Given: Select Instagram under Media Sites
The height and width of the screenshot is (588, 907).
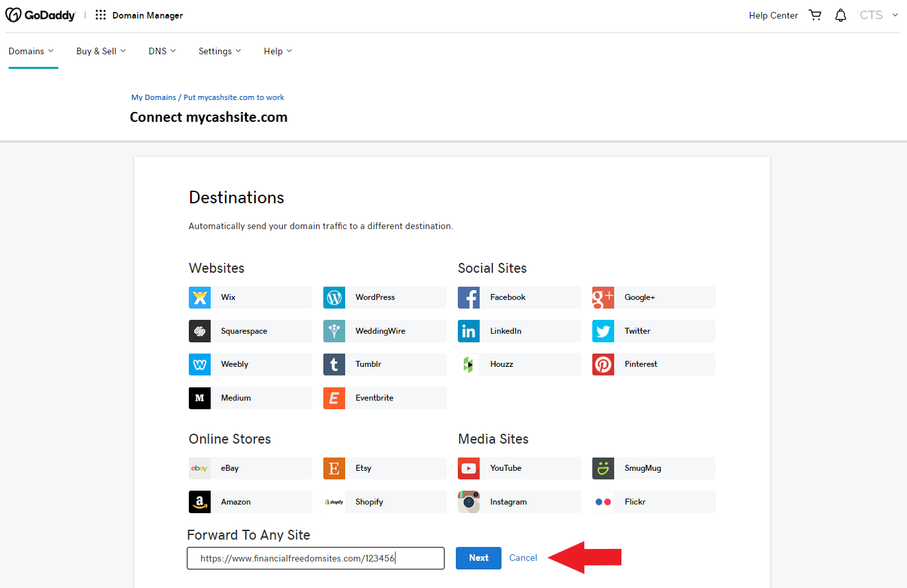Looking at the screenshot, I should click(519, 501).
